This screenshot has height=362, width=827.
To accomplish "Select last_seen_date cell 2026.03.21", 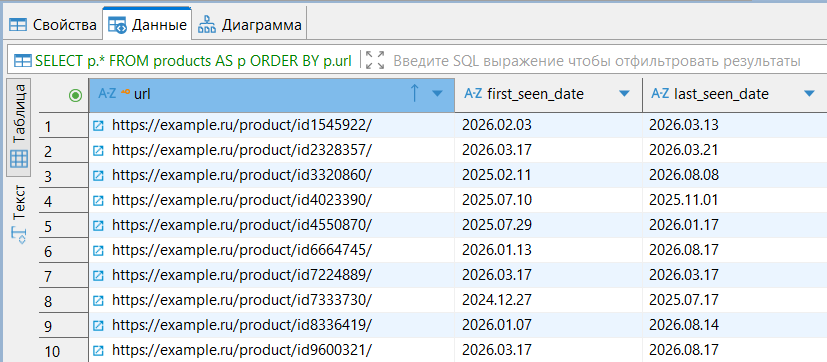I will pos(735,150).
